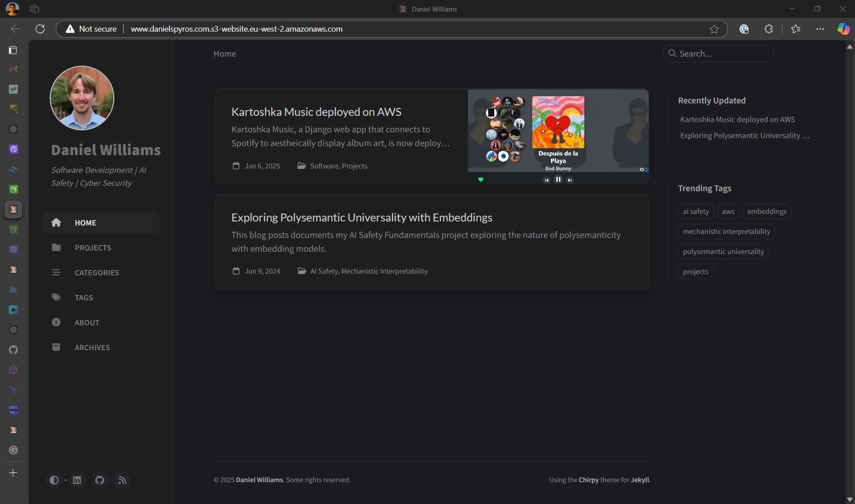Viewport: 855px width, 504px height.
Task: Open recently updated Exploring Polysemantic Universality link
Action: tap(744, 135)
